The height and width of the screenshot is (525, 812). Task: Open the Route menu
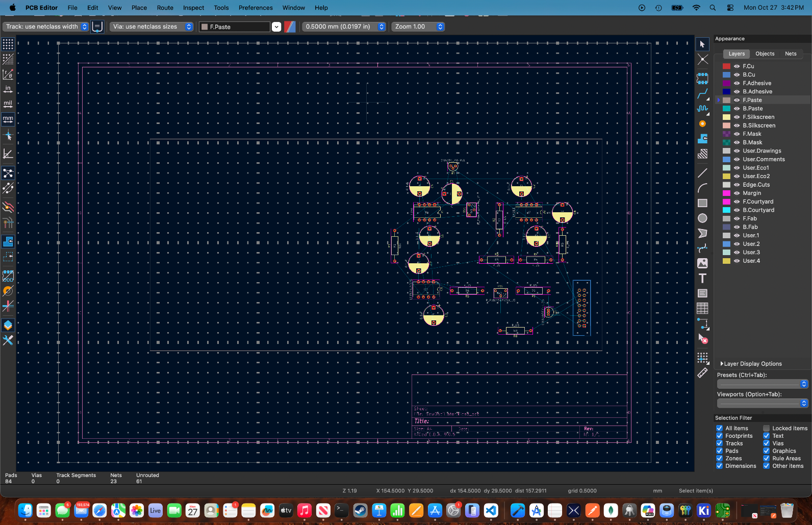(x=165, y=8)
